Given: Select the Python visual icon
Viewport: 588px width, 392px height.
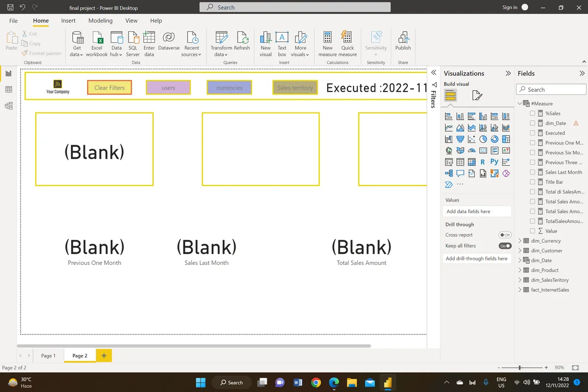Looking at the screenshot, I should point(494,162).
